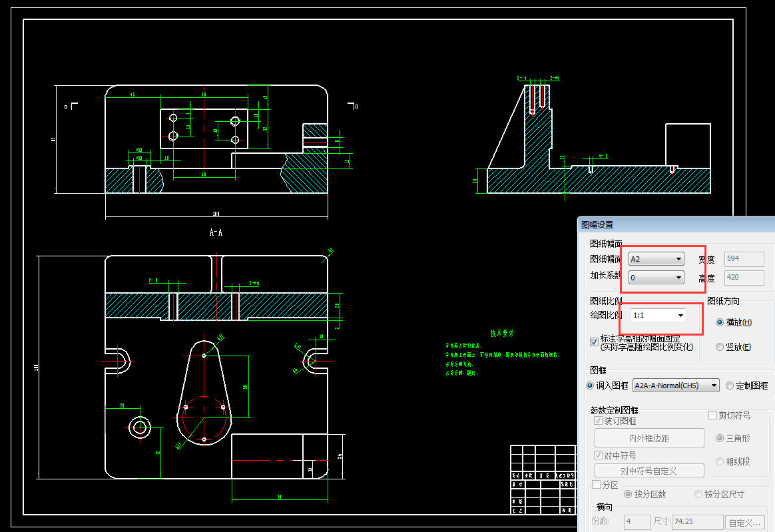Select the 横放(H) orientation radio button
Screen dimensions: 775x532
click(x=720, y=322)
